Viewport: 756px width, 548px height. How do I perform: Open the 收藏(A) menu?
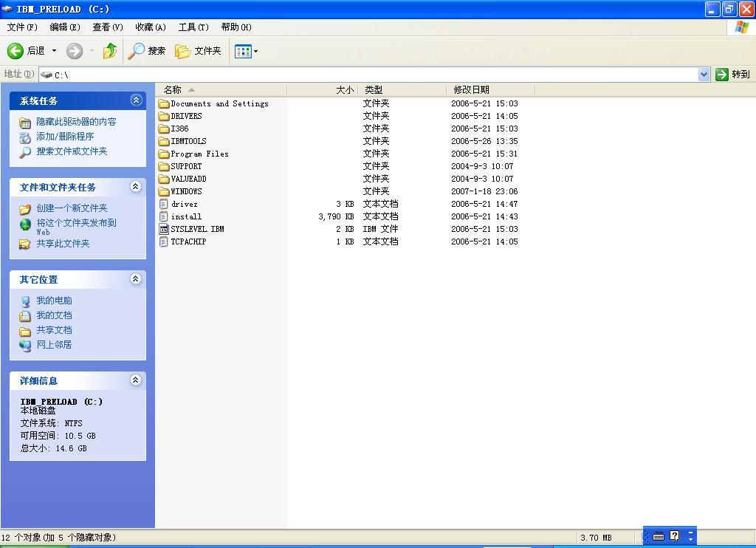pos(151,27)
